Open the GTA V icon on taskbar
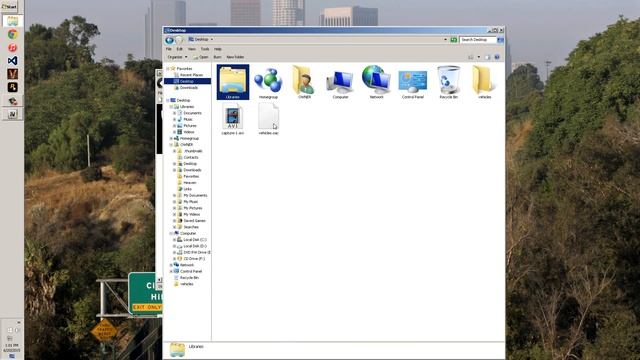 (12, 74)
